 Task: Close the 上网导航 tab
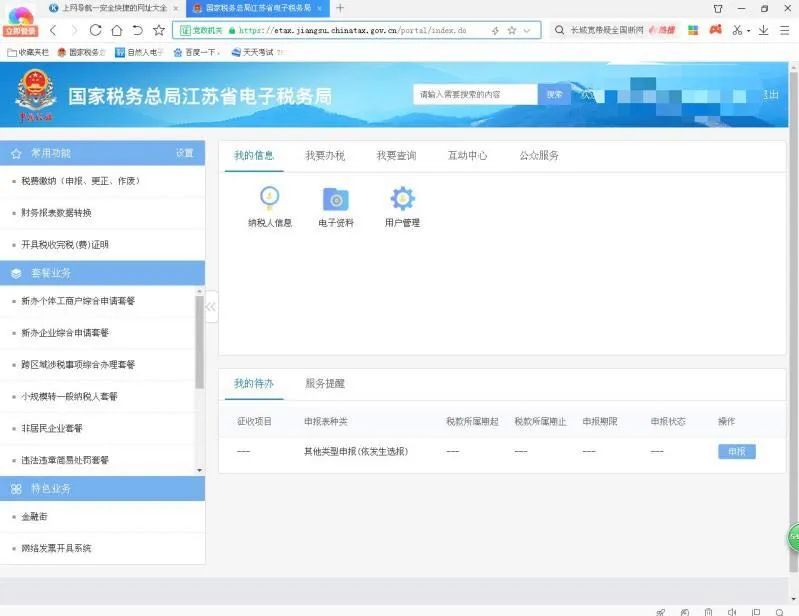(x=176, y=8)
